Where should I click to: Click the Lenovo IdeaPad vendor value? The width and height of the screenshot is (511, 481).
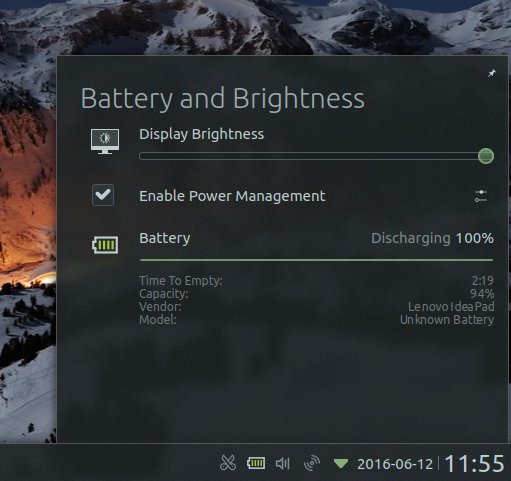[451, 307]
